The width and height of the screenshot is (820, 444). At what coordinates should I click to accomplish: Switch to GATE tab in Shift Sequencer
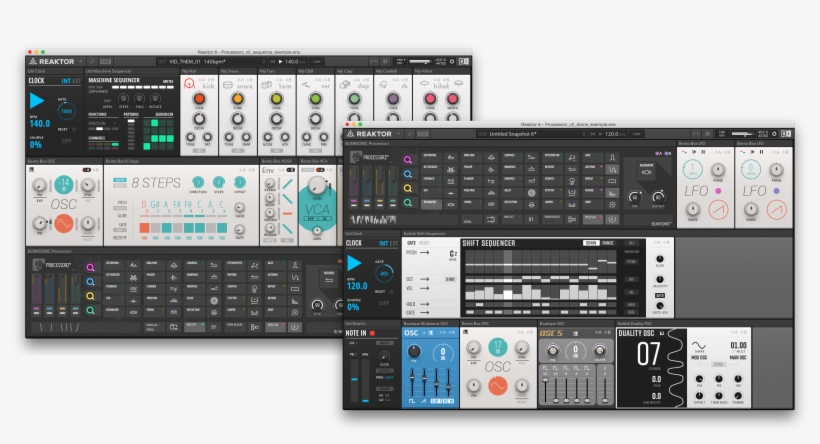pos(412,243)
